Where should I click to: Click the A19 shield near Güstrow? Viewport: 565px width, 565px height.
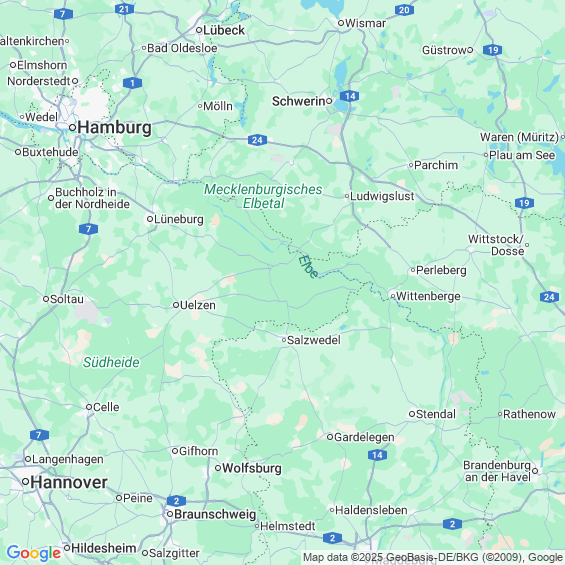point(493,50)
